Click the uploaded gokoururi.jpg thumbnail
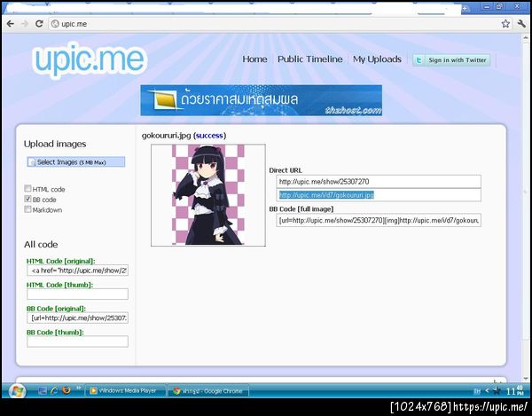This screenshot has height=416, width=532. pos(208,195)
